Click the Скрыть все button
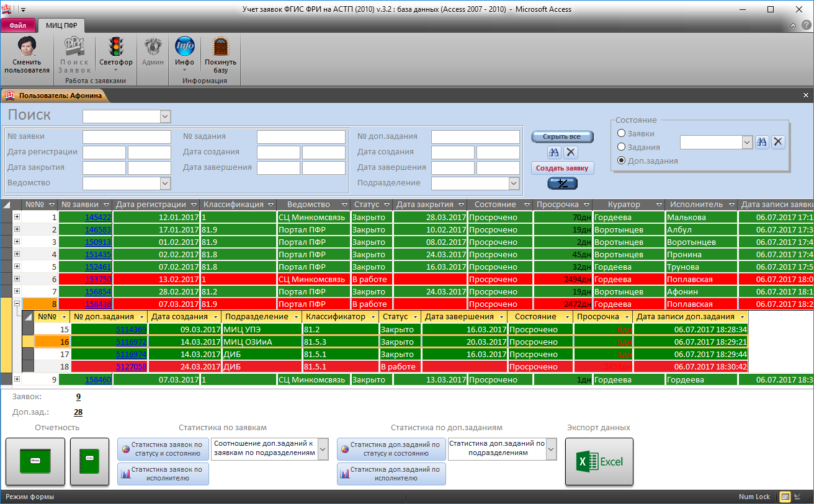Image resolution: width=814 pixels, height=504 pixels. [562, 136]
